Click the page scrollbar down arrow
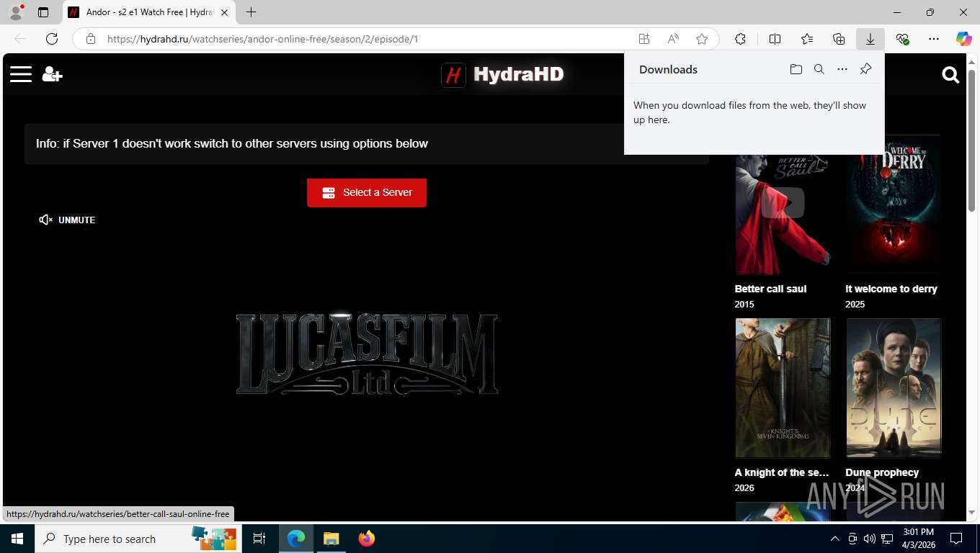The height and width of the screenshot is (553, 980). tap(972, 512)
